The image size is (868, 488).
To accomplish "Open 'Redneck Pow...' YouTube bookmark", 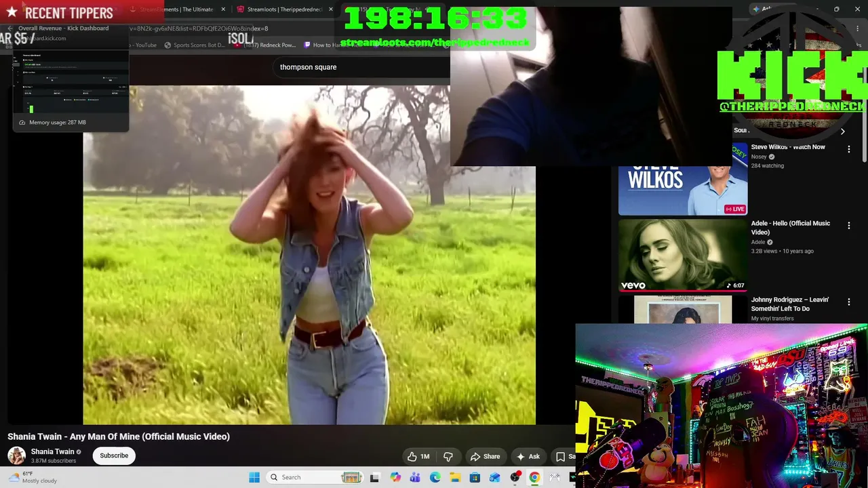I will click(x=264, y=45).
